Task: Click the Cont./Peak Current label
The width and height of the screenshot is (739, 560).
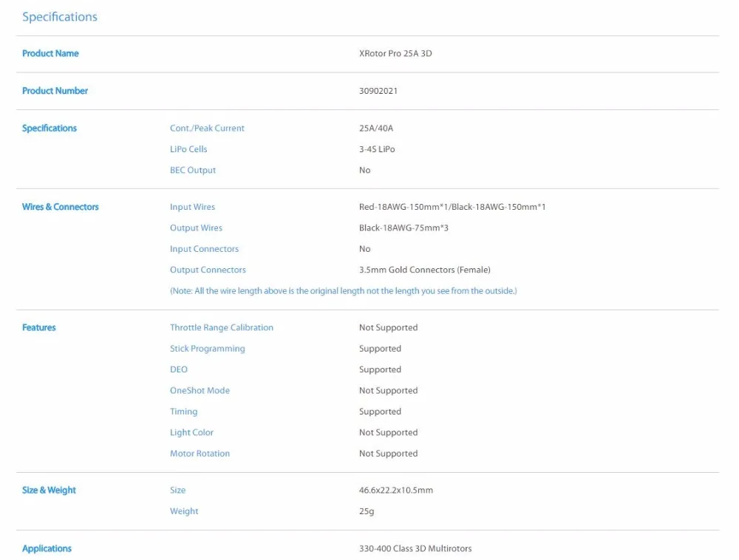Action: 208,128
